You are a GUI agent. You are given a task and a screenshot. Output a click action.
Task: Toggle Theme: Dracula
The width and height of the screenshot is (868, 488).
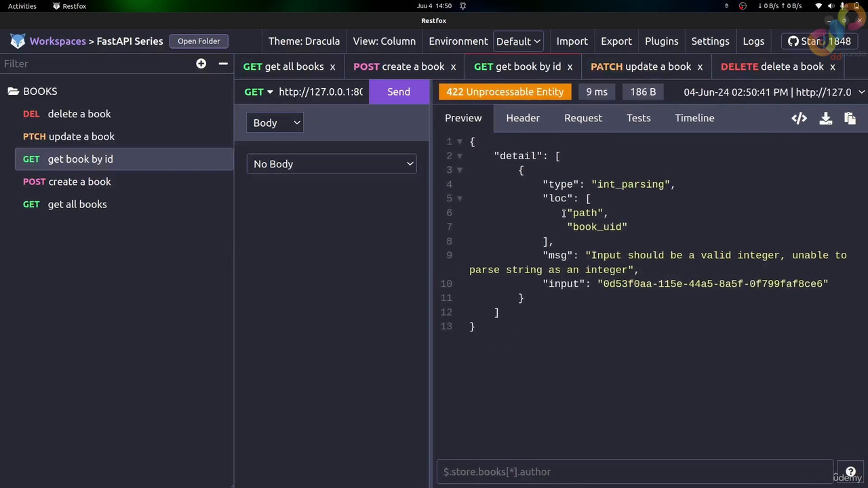[x=304, y=41]
